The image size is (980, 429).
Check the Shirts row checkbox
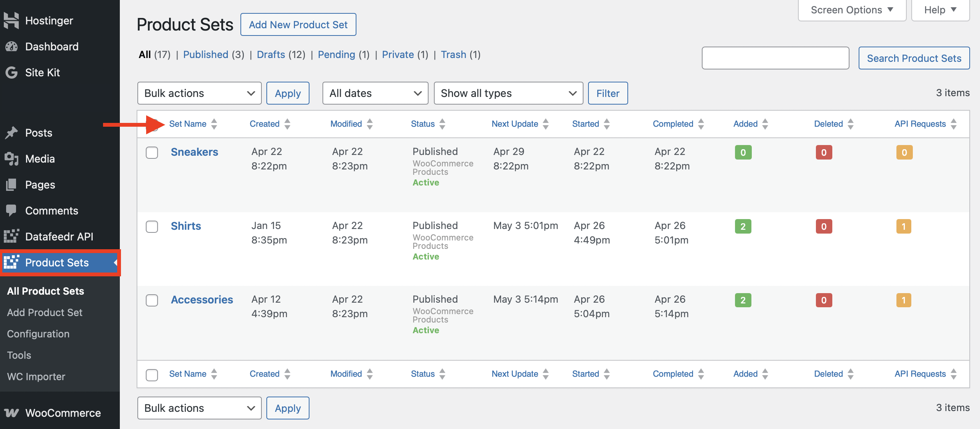coord(152,227)
